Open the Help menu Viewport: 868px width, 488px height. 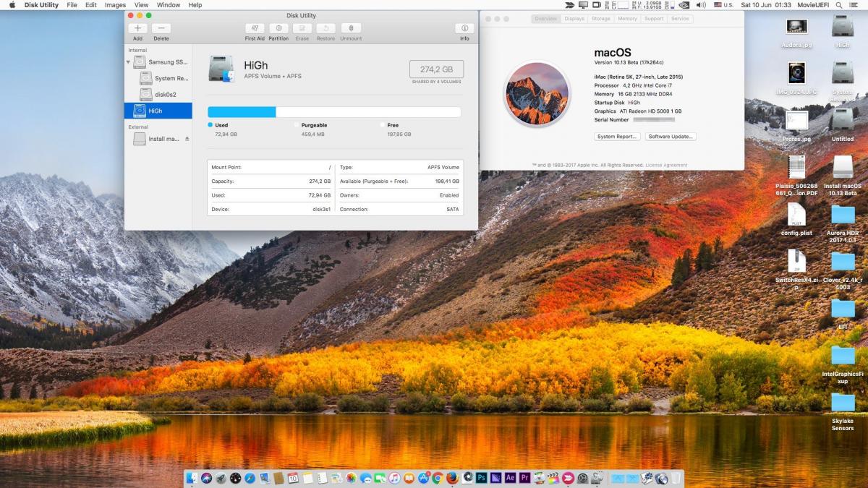pos(195,5)
